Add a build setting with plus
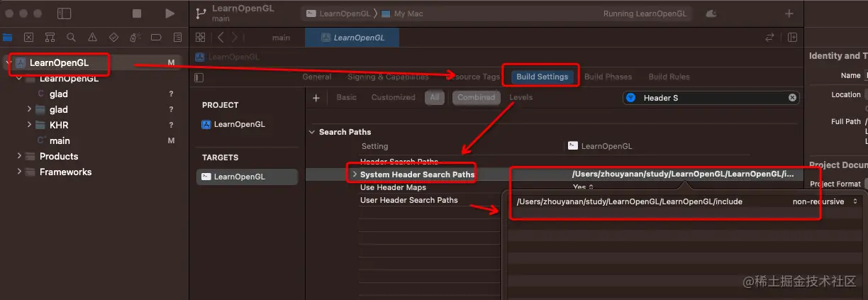868x300 pixels. [x=316, y=98]
